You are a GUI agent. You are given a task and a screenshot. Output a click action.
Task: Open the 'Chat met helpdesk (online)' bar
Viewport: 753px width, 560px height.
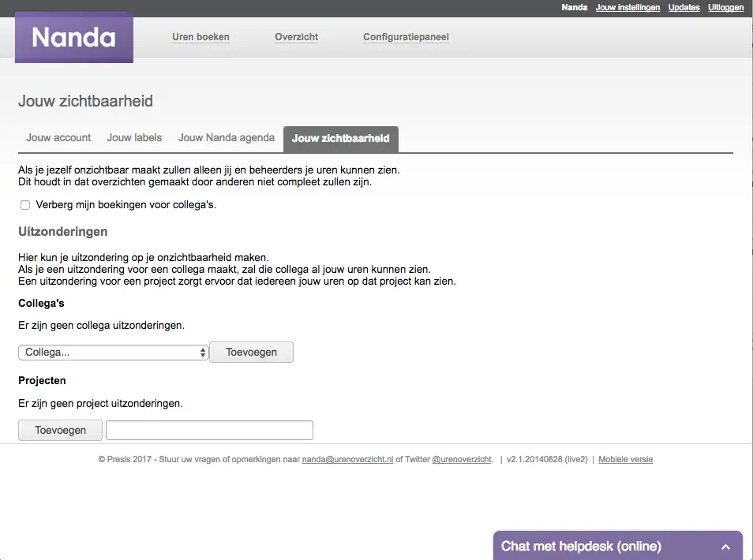(x=618, y=546)
